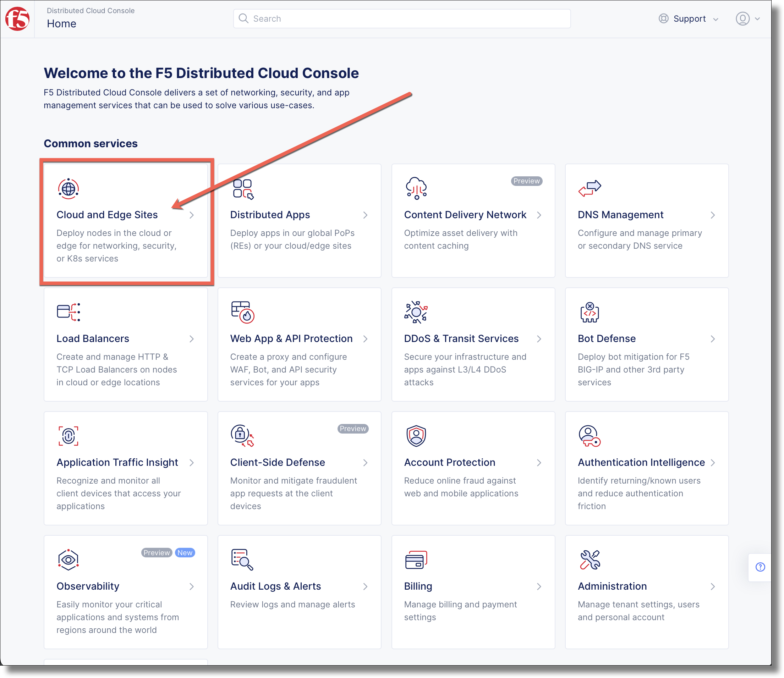Click the help question mark icon

point(760,567)
